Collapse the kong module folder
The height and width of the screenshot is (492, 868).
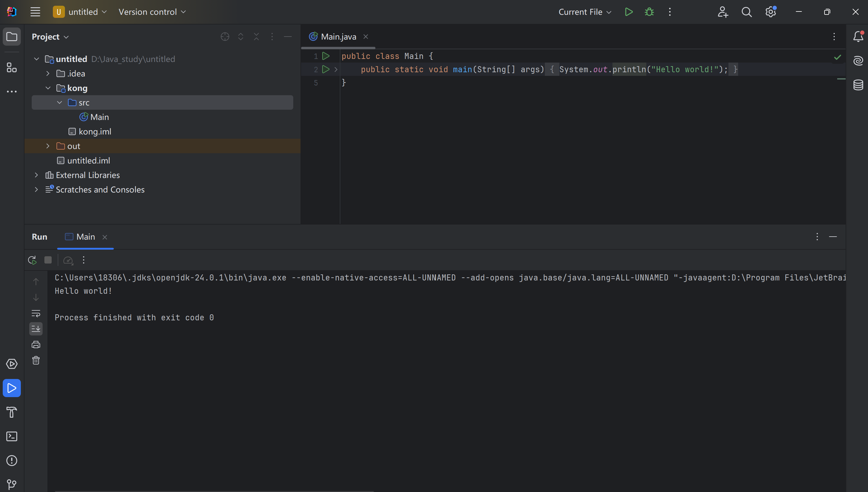pyautogui.click(x=48, y=88)
